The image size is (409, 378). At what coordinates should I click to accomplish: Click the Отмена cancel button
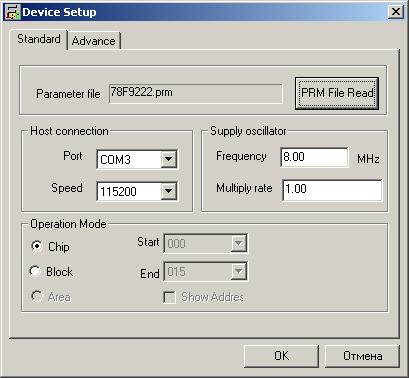pos(362,356)
